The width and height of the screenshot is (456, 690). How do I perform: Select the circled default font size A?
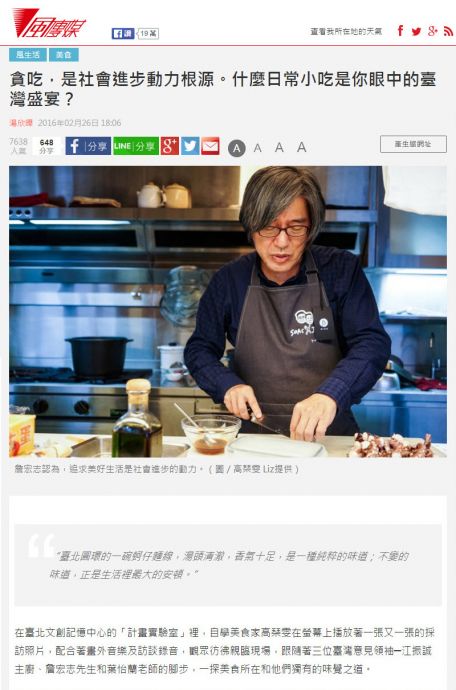[x=237, y=148]
